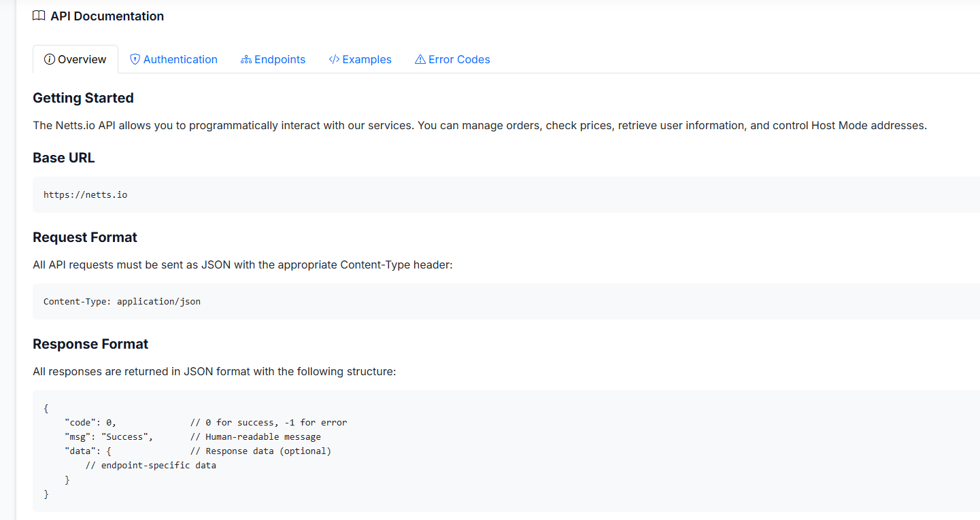The image size is (980, 520).
Task: Click the info circle icon on Overview tab
Action: point(50,60)
